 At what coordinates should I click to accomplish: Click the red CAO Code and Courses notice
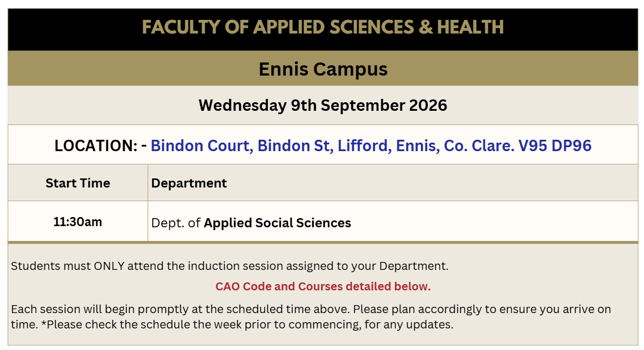323,286
